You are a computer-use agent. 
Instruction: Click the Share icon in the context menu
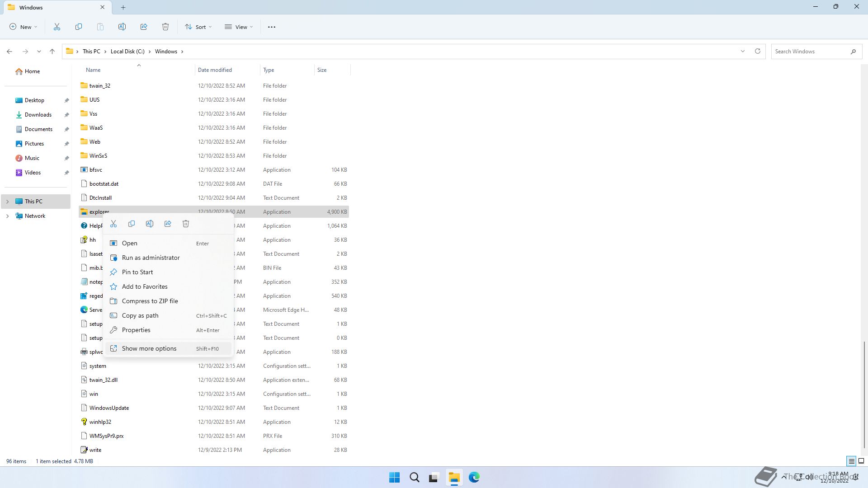(x=168, y=224)
